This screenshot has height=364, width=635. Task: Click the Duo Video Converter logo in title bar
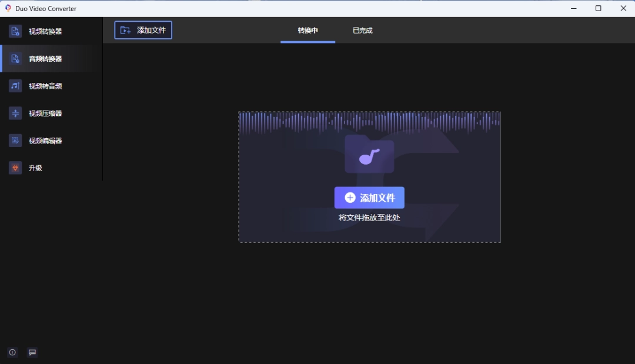8,8
